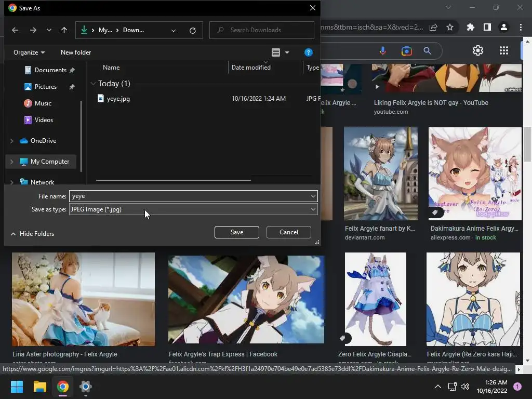
Task: Select Videos in navigation pane
Action: [44, 120]
